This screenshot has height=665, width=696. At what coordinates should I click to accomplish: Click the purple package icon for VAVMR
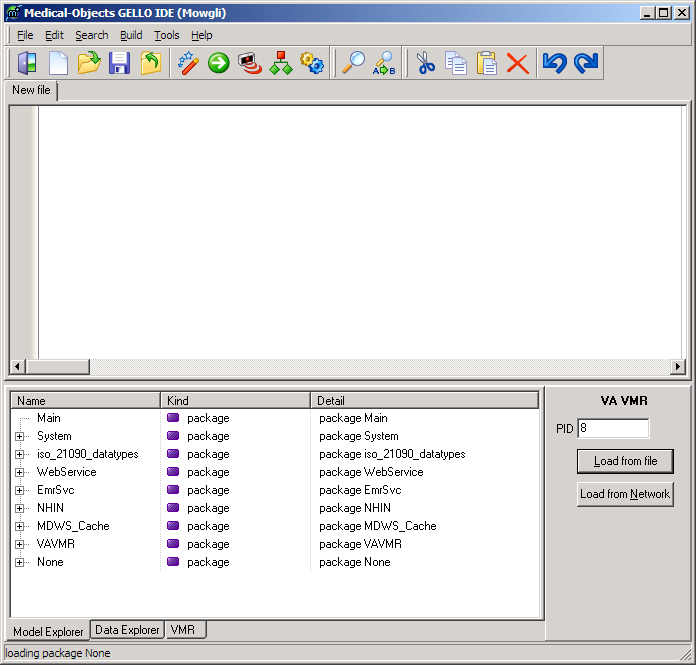click(x=173, y=544)
